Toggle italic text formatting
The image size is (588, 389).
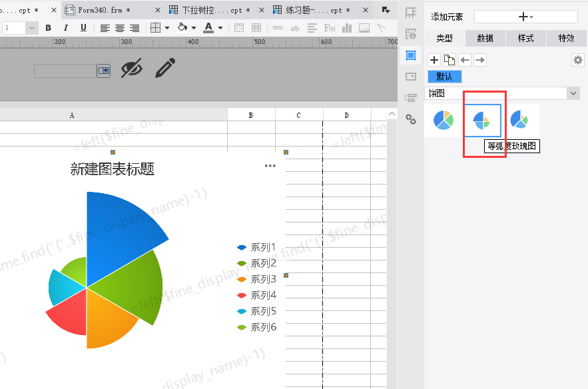pos(66,28)
